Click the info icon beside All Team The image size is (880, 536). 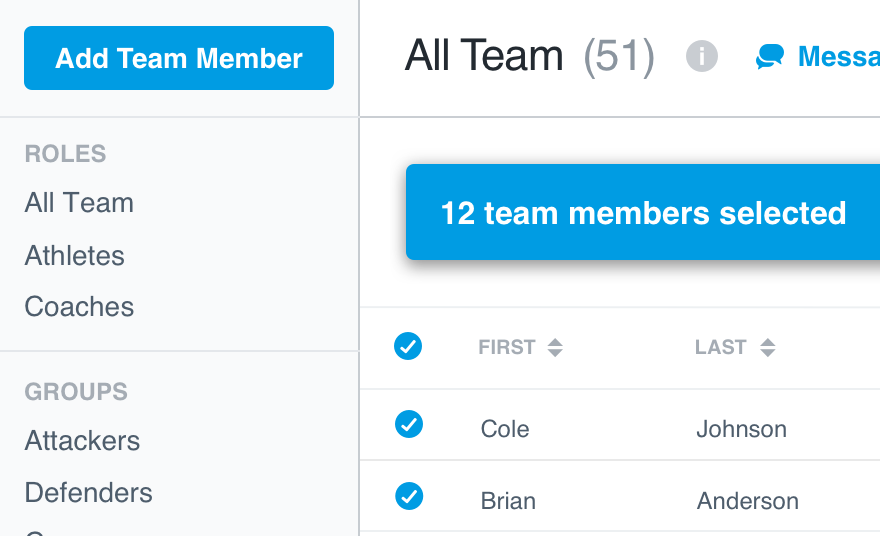click(702, 56)
